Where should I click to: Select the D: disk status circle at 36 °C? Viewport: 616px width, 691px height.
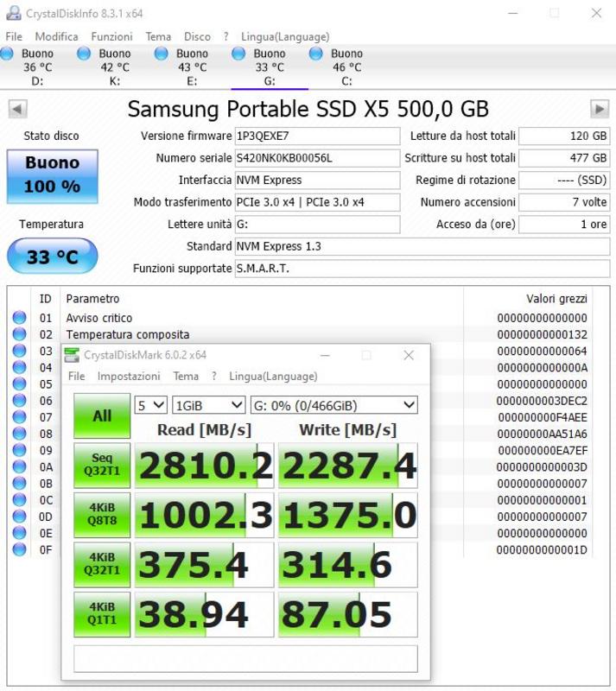[7, 54]
